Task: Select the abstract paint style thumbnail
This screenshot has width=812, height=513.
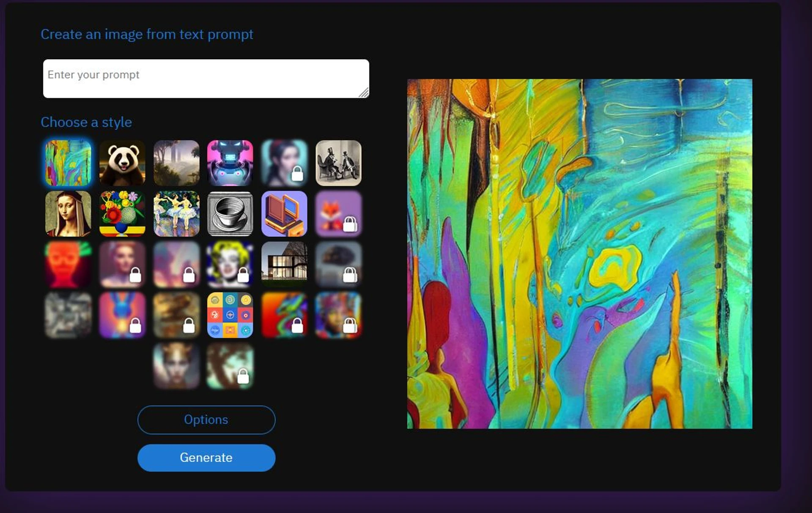Action: tap(68, 164)
